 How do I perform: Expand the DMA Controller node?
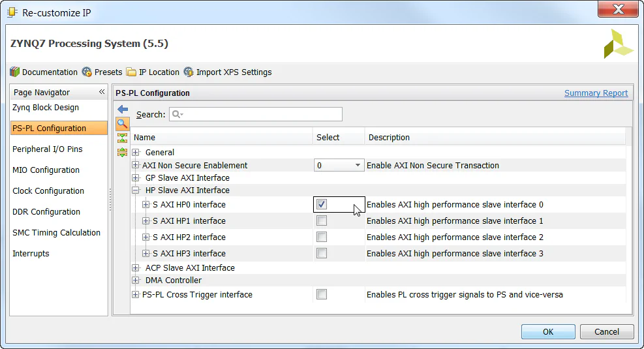tap(136, 281)
